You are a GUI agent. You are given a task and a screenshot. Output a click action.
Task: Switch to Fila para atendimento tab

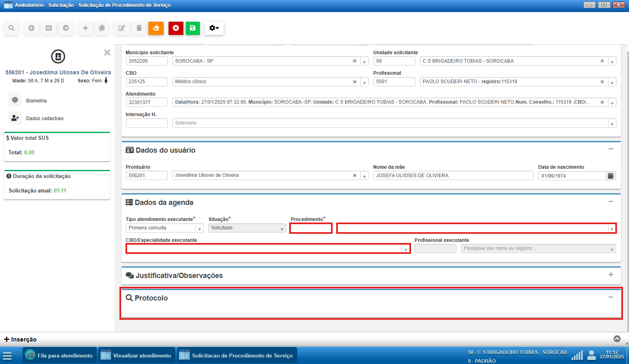[60, 356]
